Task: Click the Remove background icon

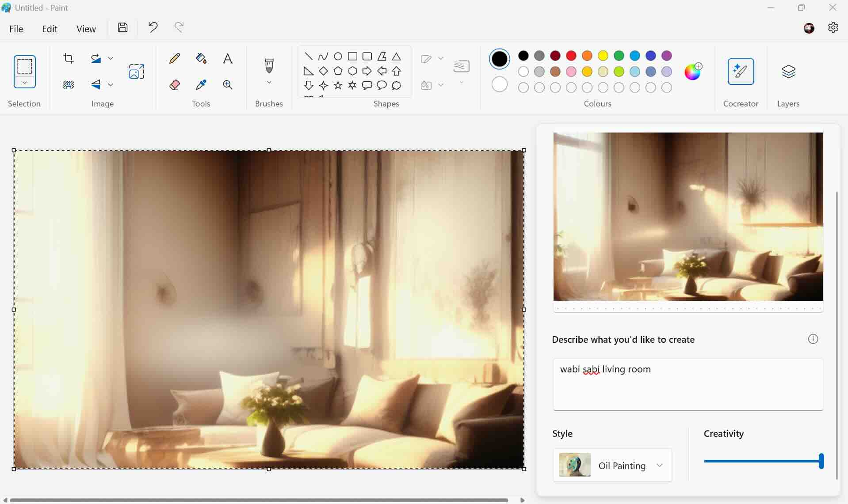Action: click(69, 84)
